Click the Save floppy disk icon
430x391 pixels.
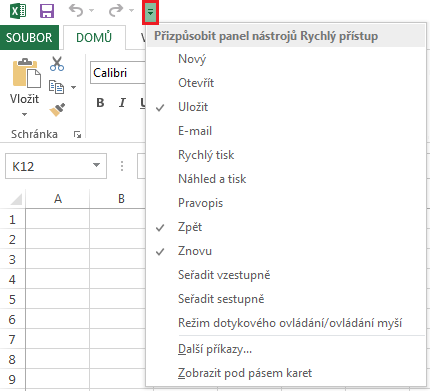point(47,11)
